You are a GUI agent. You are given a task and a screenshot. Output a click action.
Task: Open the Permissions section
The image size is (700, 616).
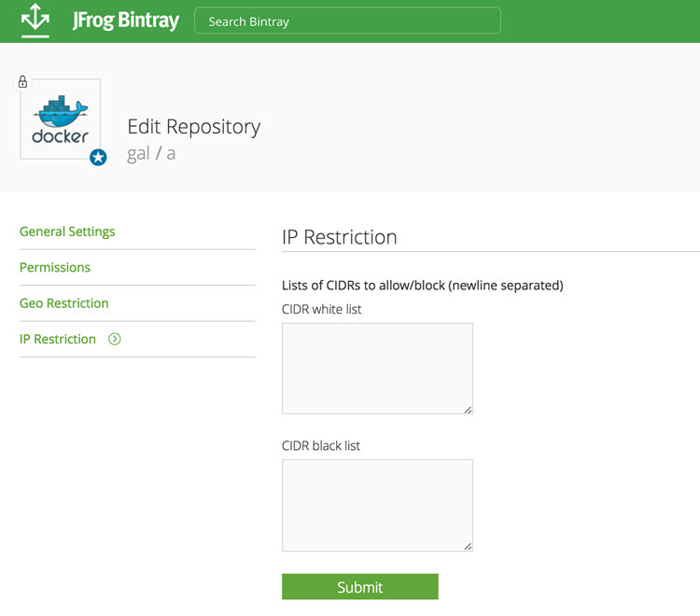(55, 267)
